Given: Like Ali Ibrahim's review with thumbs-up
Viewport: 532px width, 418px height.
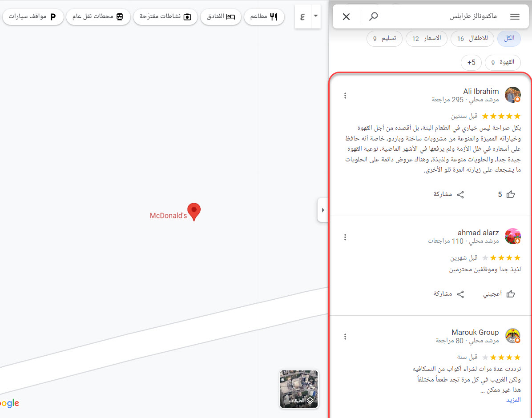Looking at the screenshot, I should 507,194.
